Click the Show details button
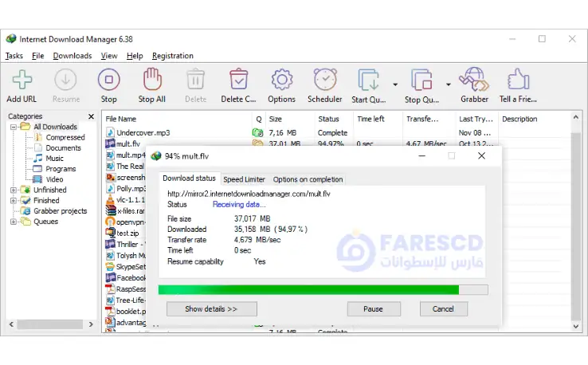The width and height of the screenshot is (588, 365). (211, 308)
